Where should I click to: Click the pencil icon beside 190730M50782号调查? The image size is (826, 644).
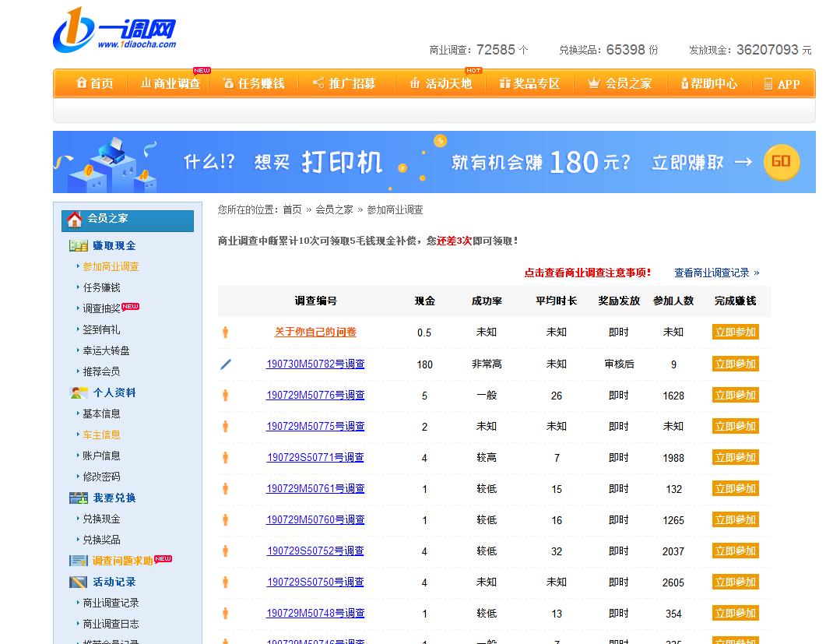(x=225, y=364)
